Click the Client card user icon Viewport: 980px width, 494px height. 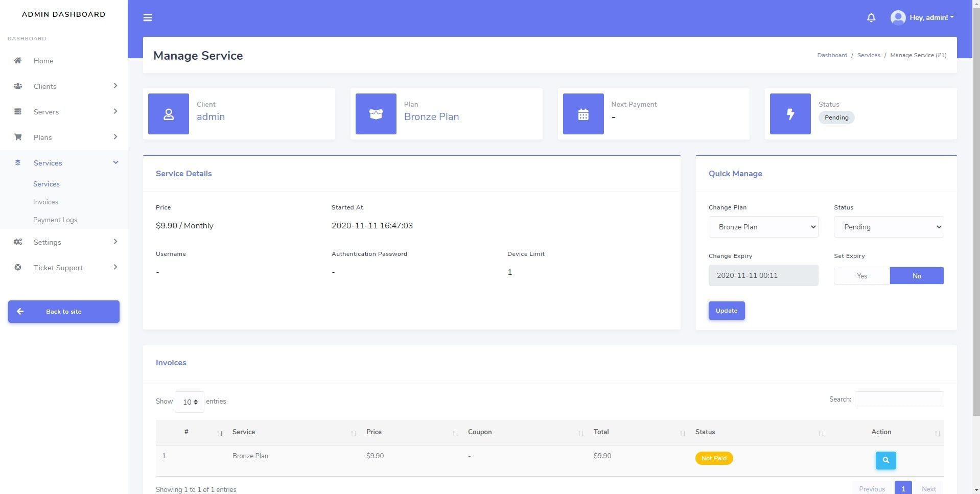[x=169, y=114]
